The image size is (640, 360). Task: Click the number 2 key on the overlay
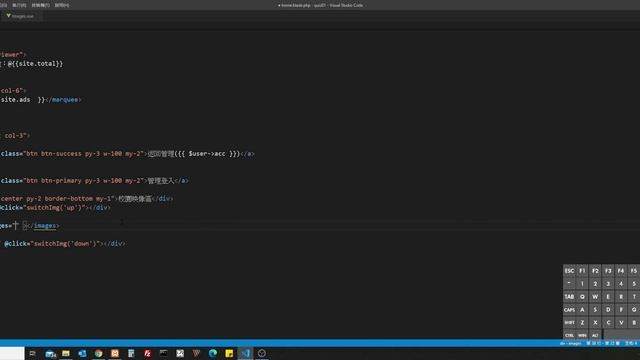click(595, 284)
